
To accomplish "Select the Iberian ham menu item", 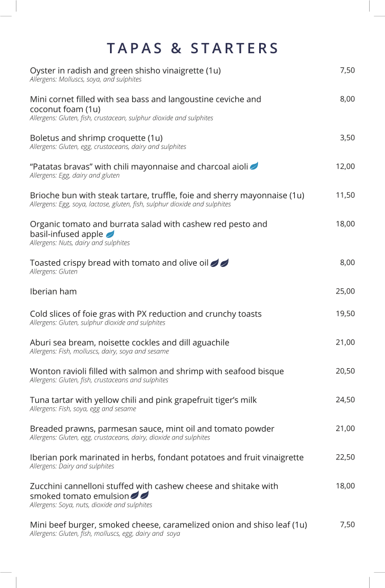I will coord(53,291).
